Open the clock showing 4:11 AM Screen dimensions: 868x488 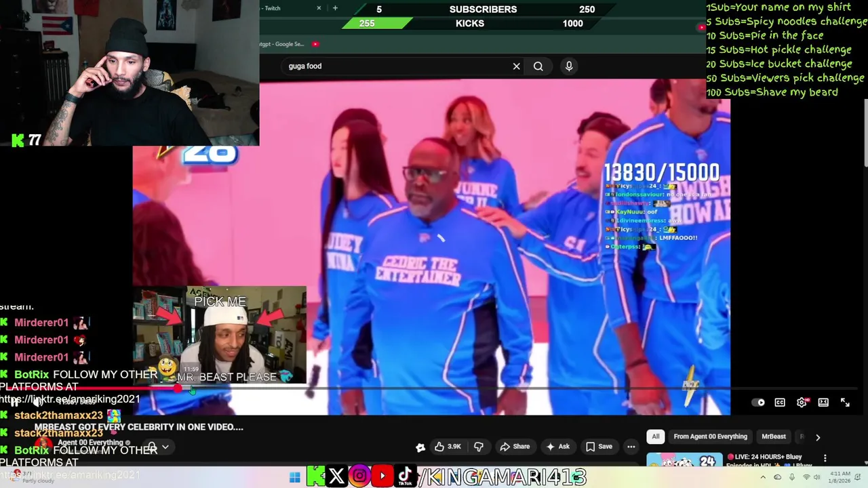(x=840, y=477)
